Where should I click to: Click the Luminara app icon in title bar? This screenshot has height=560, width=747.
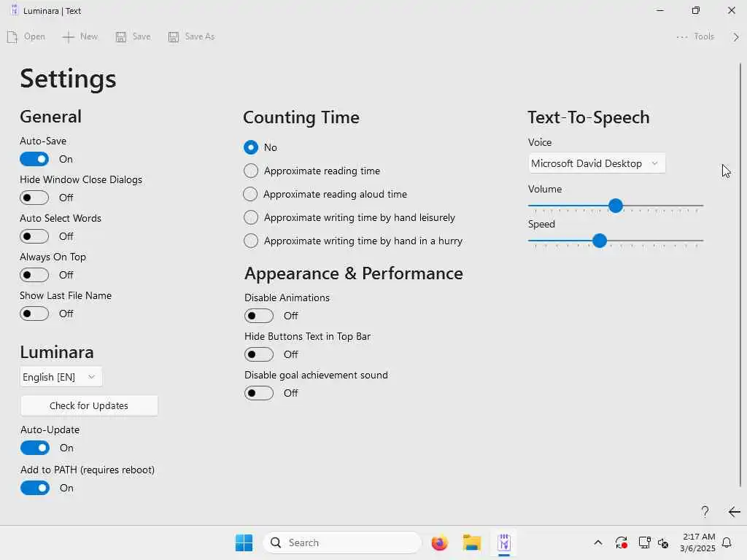click(x=15, y=10)
